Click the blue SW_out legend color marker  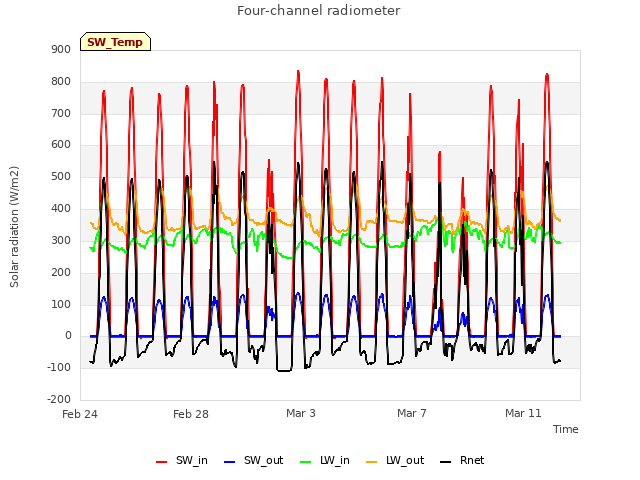230,462
